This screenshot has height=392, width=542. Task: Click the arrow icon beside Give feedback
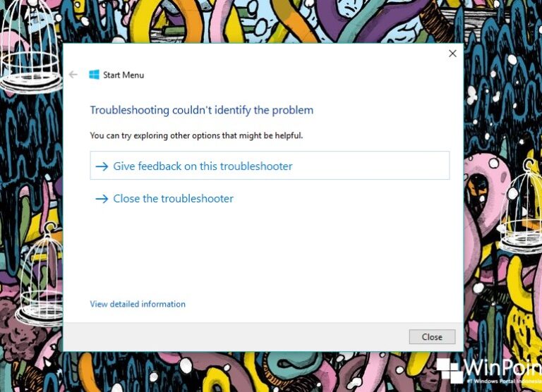[102, 166]
